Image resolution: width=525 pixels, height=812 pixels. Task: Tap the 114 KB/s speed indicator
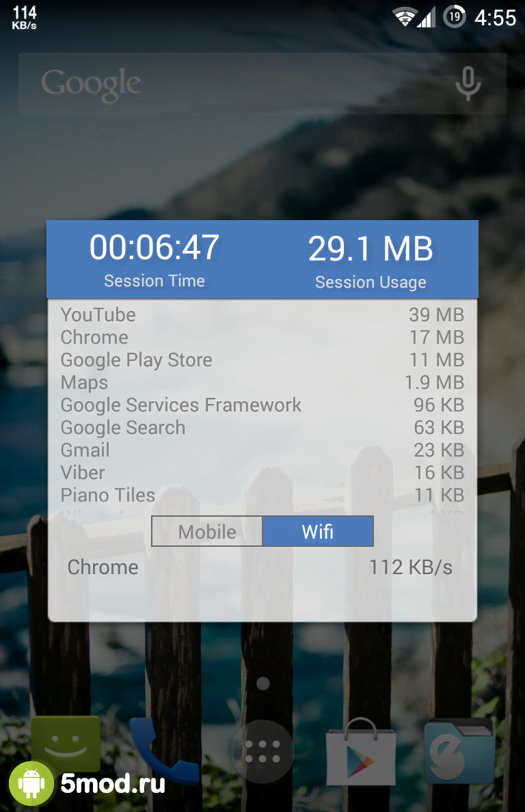coord(25,17)
